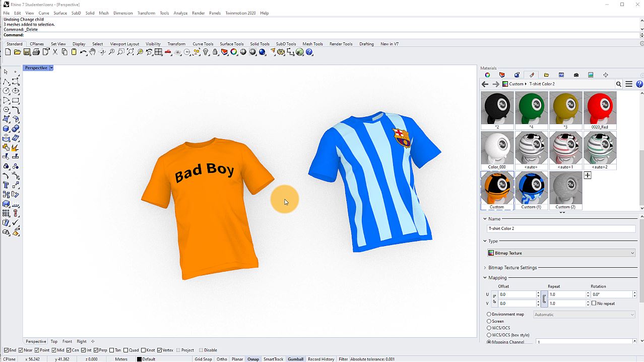Image resolution: width=644 pixels, height=362 pixels.
Task: Open the Render menu
Action: tap(198, 13)
